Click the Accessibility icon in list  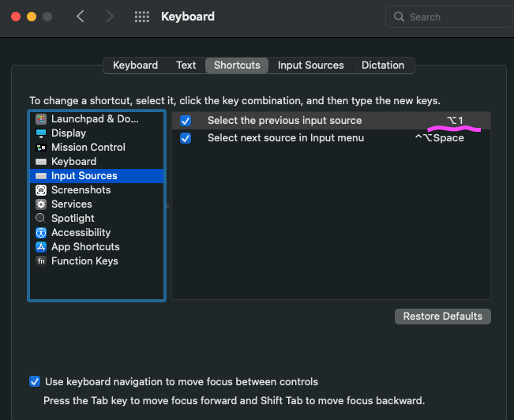tap(41, 233)
